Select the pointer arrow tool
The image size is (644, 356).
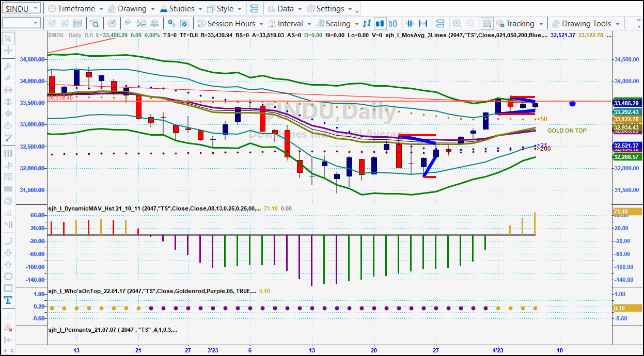[x=8, y=39]
